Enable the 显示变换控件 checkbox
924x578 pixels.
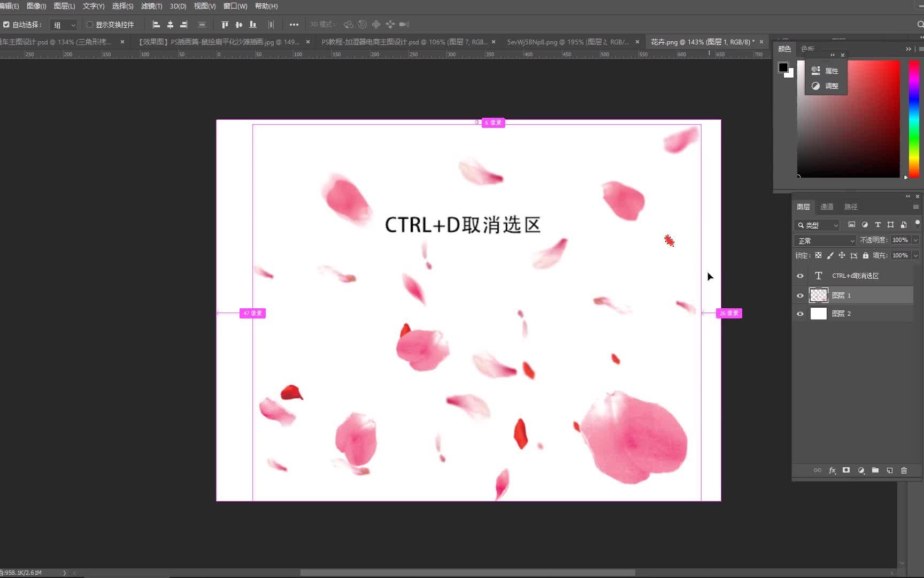(x=90, y=25)
